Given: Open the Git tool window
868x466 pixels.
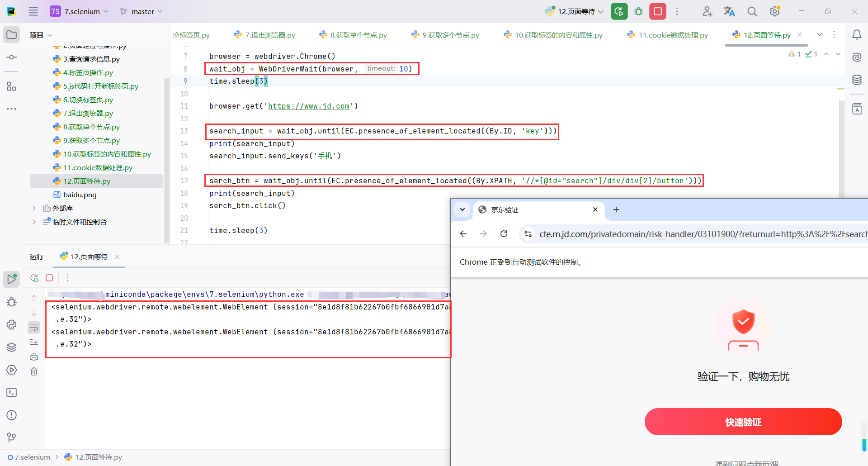Looking at the screenshot, I should coord(12,437).
